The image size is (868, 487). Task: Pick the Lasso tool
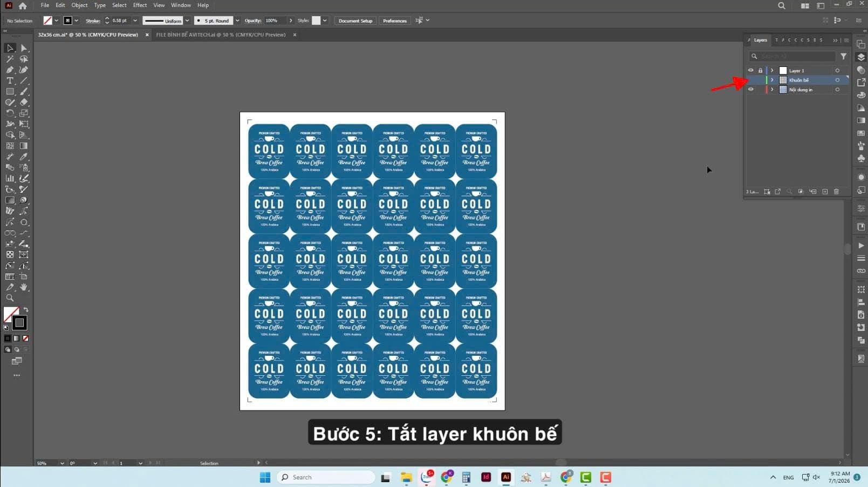pos(24,59)
